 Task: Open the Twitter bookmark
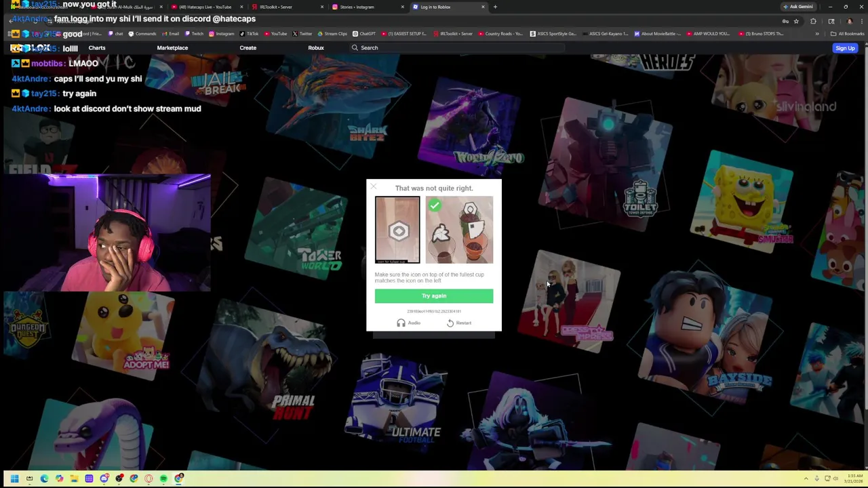pyautogui.click(x=302, y=33)
